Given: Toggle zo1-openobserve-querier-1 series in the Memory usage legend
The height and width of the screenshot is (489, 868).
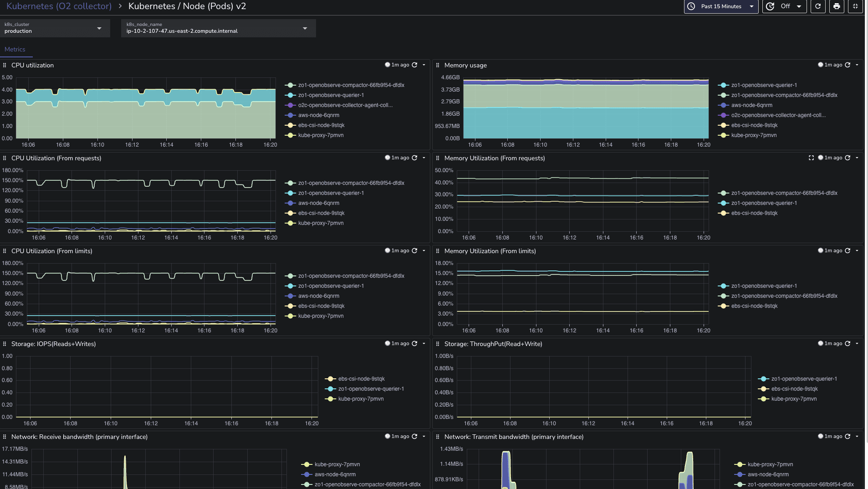Looking at the screenshot, I should click(764, 85).
